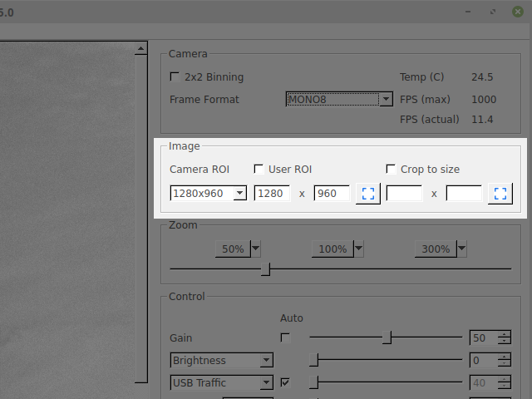Click the Brightness value field showing 0
This screenshot has height=399, width=532.
click(x=484, y=360)
